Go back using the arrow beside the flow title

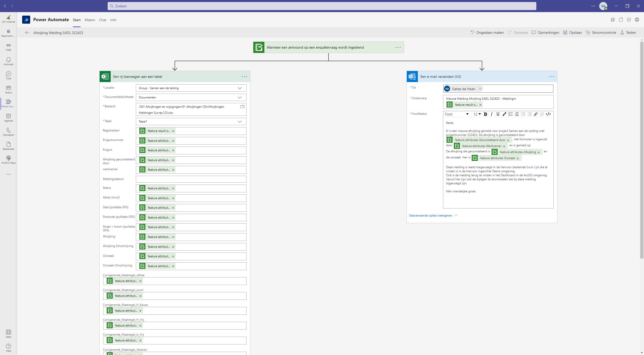[27, 32]
